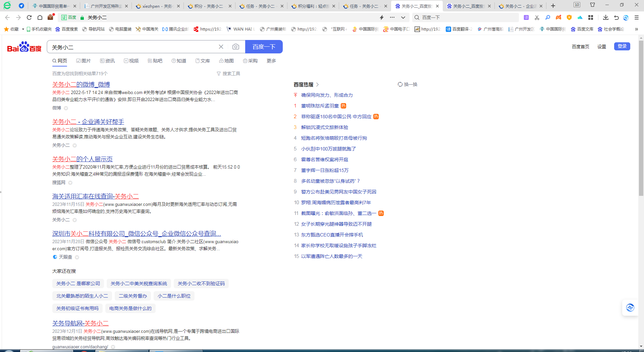This screenshot has width=644, height=352.
Task: Select the 贴吧 search tab
Action: [155, 61]
